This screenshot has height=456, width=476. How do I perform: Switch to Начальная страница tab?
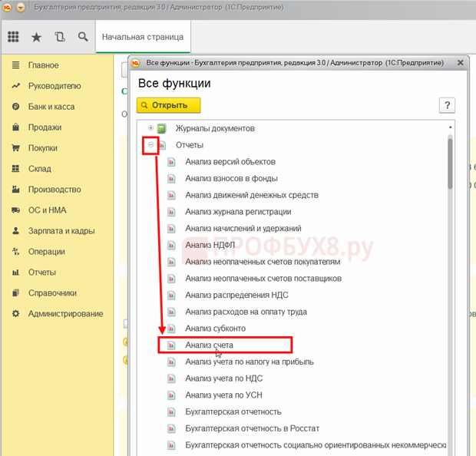click(144, 37)
